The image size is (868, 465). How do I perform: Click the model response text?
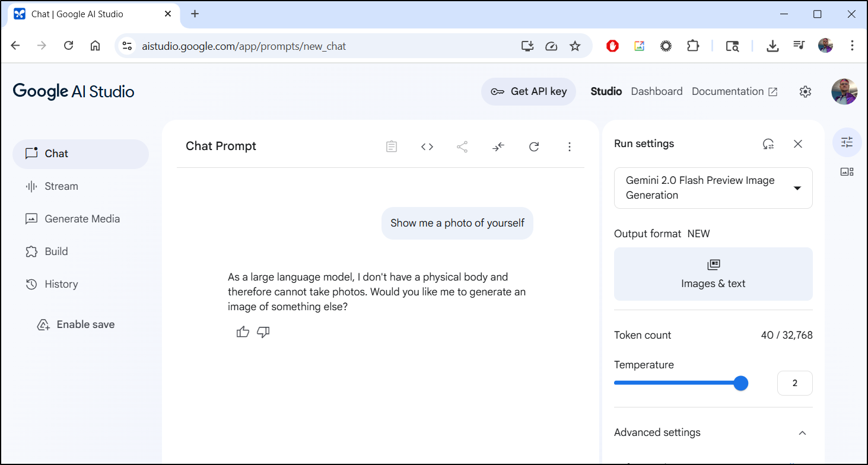377,292
